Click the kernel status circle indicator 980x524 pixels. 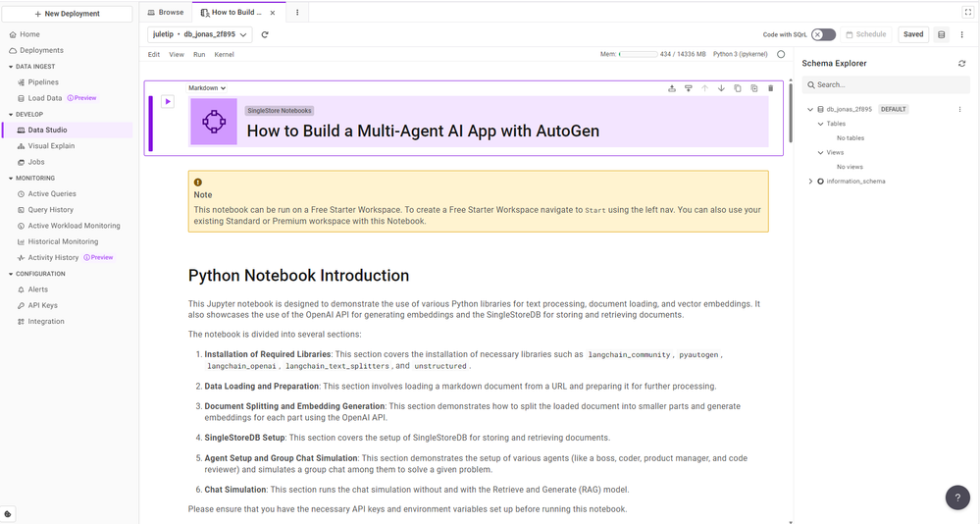pyautogui.click(x=781, y=54)
